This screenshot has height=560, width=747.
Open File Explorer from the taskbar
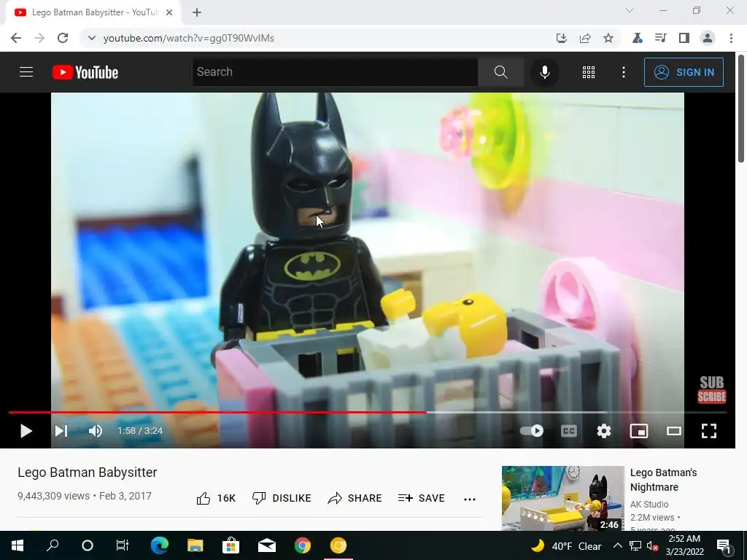tap(195, 545)
